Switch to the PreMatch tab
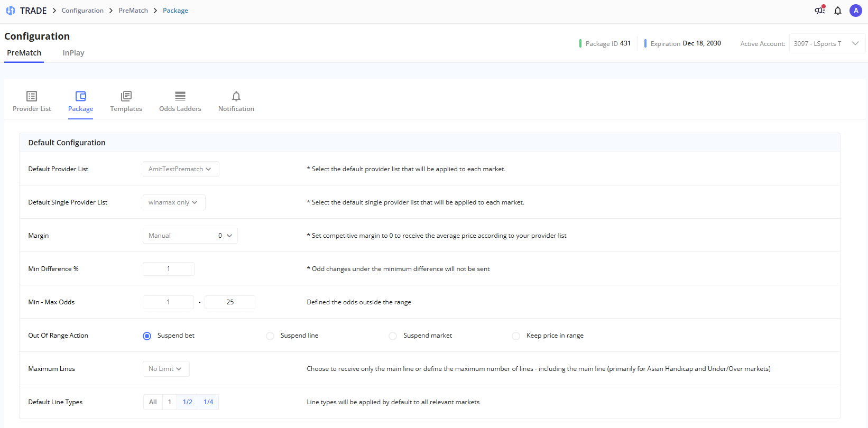Viewport: 868px width, 428px height. click(24, 53)
